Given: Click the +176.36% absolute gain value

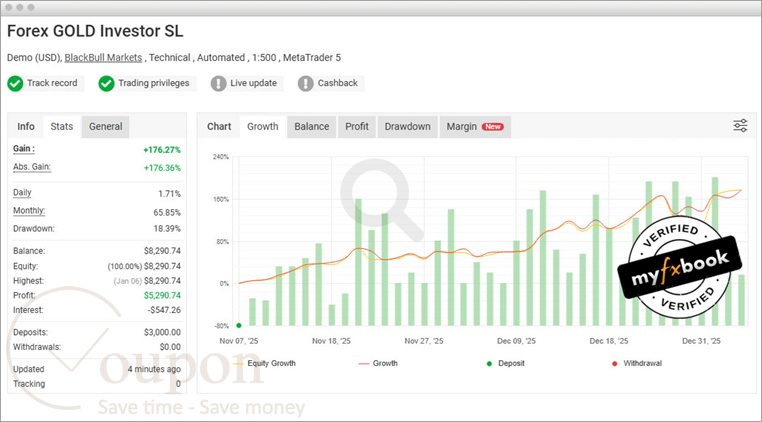Looking at the screenshot, I should pyautogui.click(x=162, y=168).
